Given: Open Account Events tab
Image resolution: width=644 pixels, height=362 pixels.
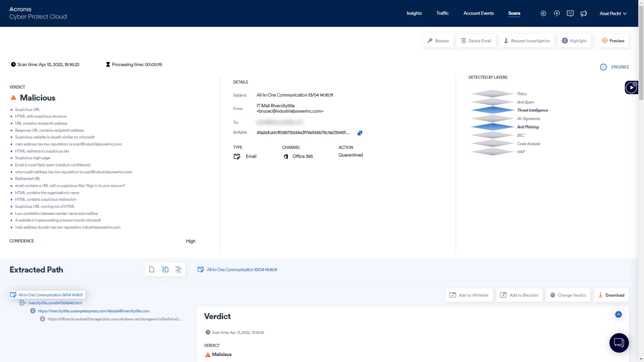Looking at the screenshot, I should click(x=478, y=13).
